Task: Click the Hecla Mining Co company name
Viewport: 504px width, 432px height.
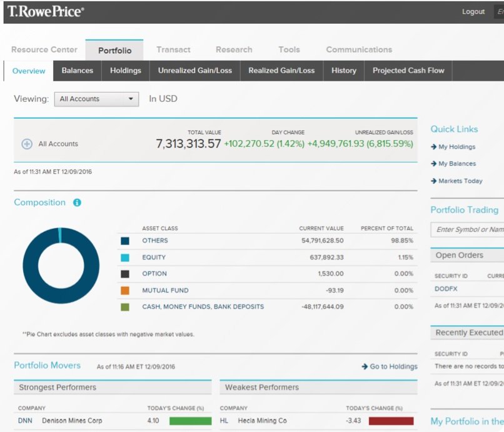Action: (262, 421)
